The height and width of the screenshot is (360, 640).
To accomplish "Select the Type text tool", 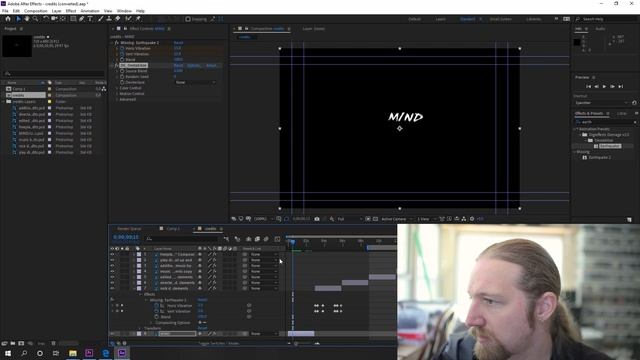I will tap(90, 19).
